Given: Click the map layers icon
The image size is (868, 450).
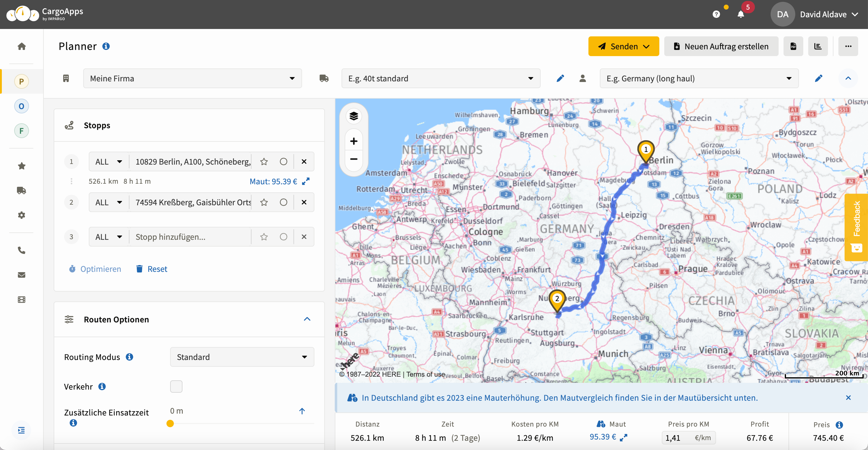Looking at the screenshot, I should (x=354, y=116).
